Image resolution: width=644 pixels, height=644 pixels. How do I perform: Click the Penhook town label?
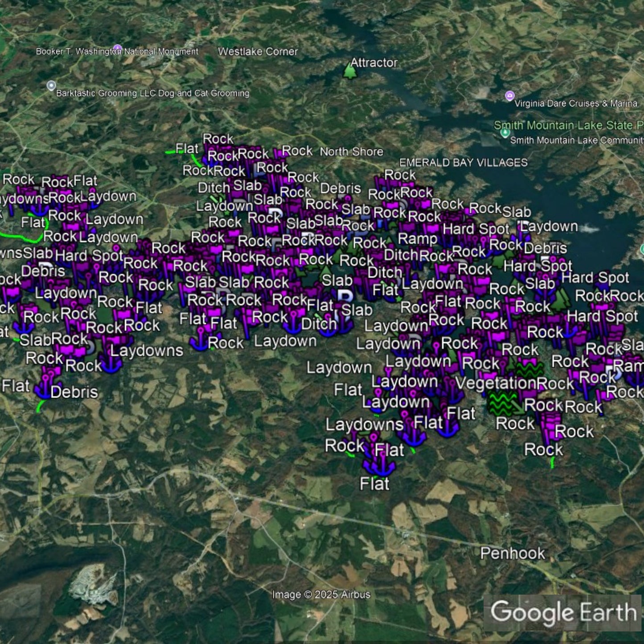pos(512,554)
